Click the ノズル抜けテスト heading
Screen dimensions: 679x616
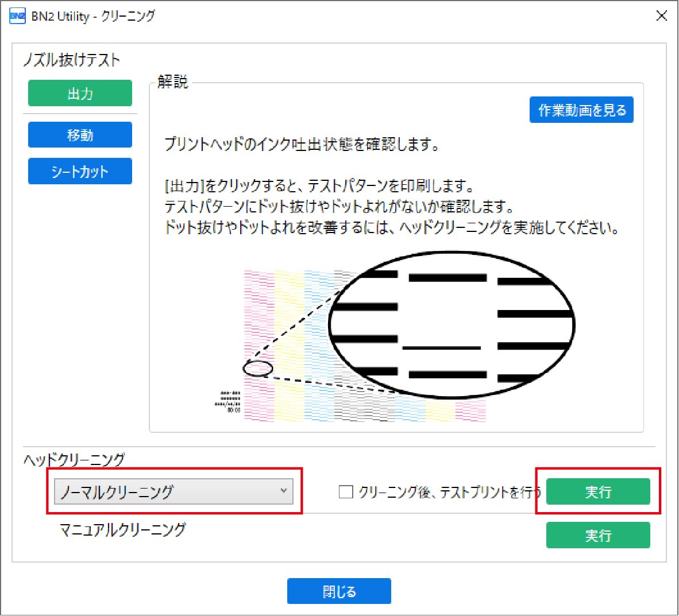pyautogui.click(x=71, y=60)
